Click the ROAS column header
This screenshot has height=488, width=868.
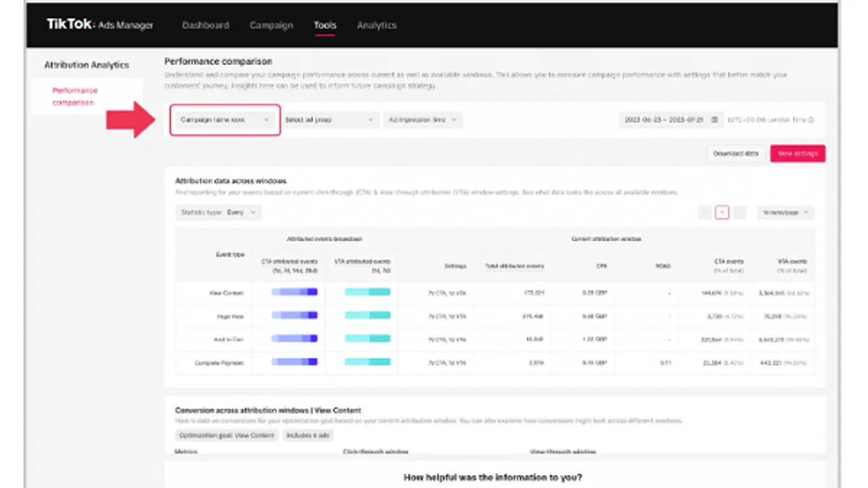pyautogui.click(x=663, y=266)
